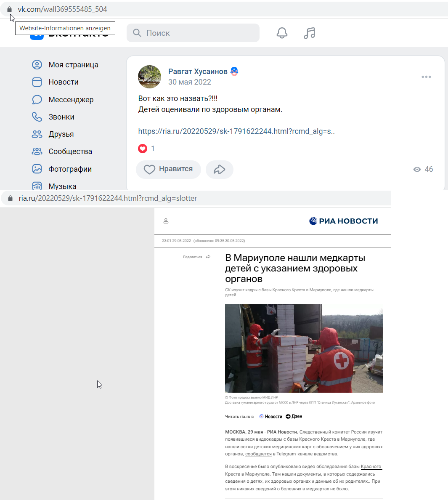Screen dimensions: 448x500
Task: Click the Фотографии picture icon
Action: 37,169
